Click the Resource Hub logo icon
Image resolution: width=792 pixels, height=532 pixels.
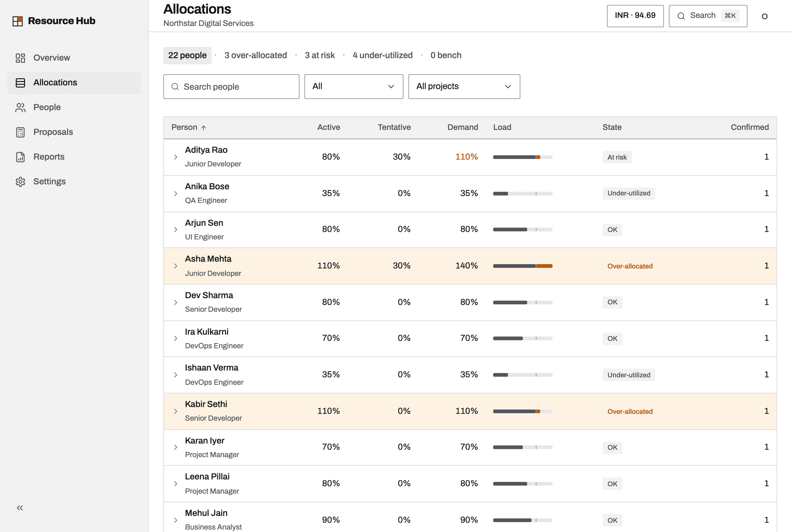(17, 21)
